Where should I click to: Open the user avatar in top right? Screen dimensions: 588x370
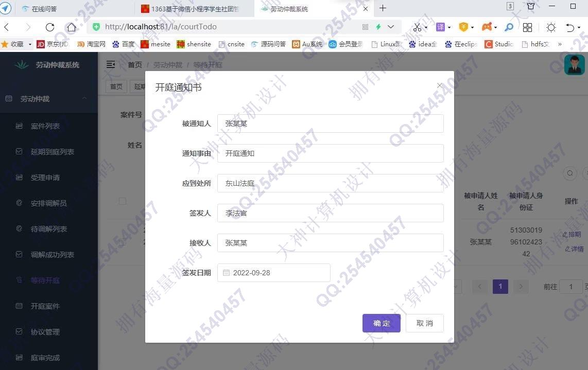point(574,65)
